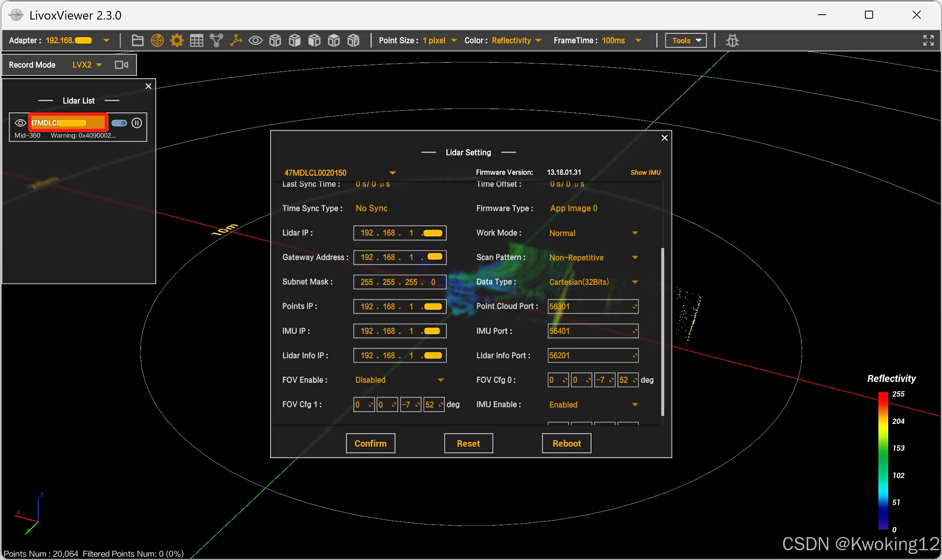Click the Show IMU link

(645, 172)
